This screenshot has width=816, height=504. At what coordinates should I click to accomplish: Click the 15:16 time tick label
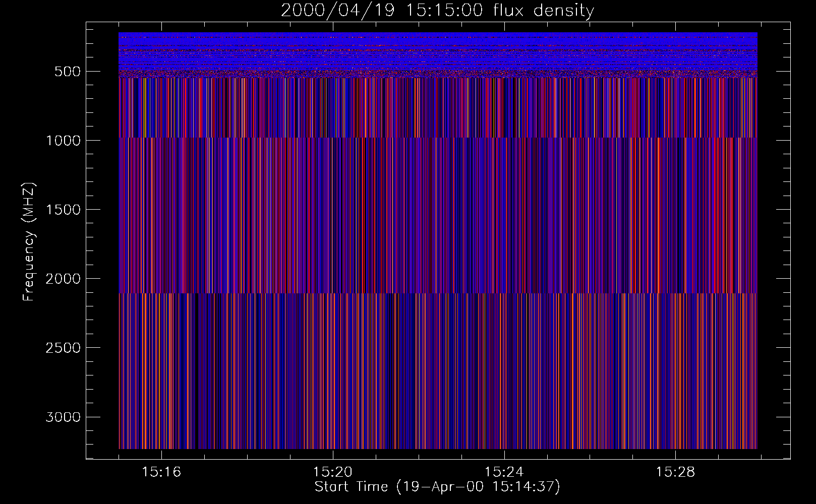(161, 472)
